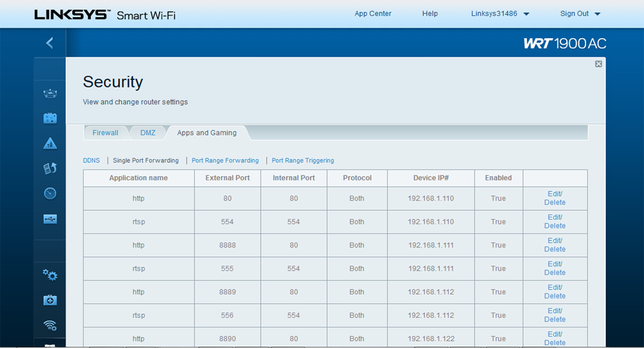Open the App Center link
Screen dimensions: 644x348
click(x=373, y=14)
